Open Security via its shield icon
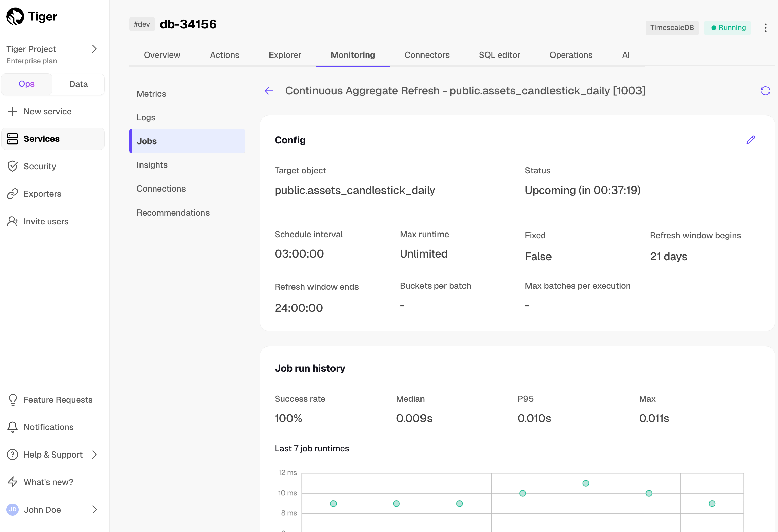778x532 pixels. 13,166
